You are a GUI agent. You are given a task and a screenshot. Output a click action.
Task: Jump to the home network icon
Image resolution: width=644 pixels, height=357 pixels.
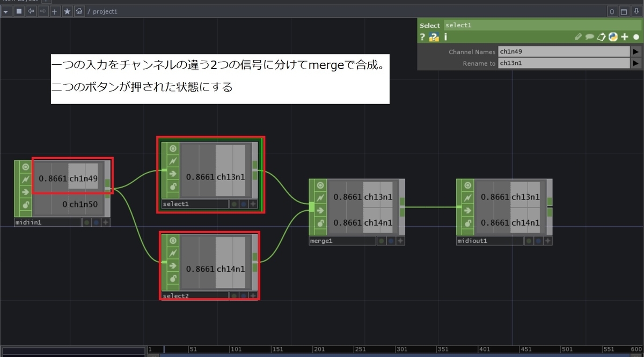78,11
